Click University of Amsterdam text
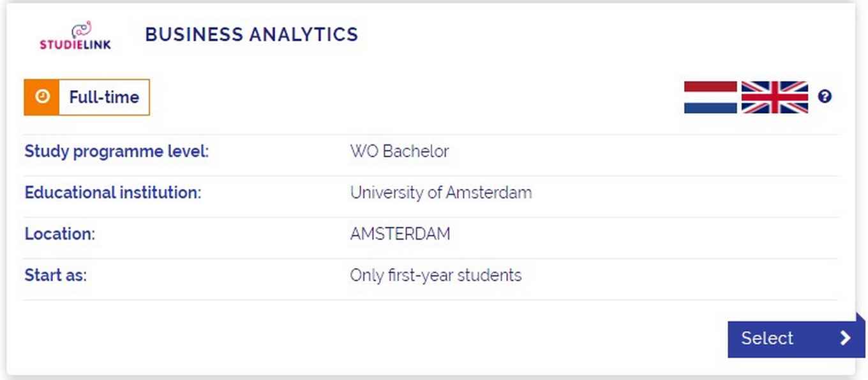The width and height of the screenshot is (868, 380). pyautogui.click(x=441, y=193)
